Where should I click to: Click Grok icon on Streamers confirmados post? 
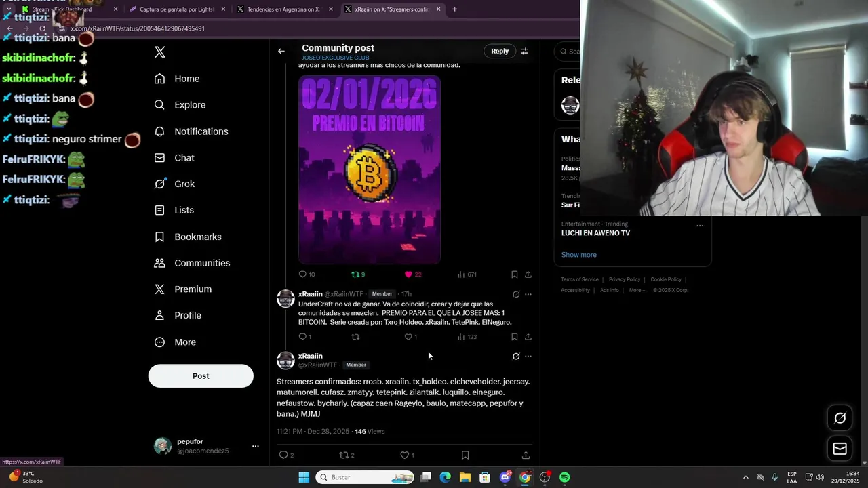516,356
